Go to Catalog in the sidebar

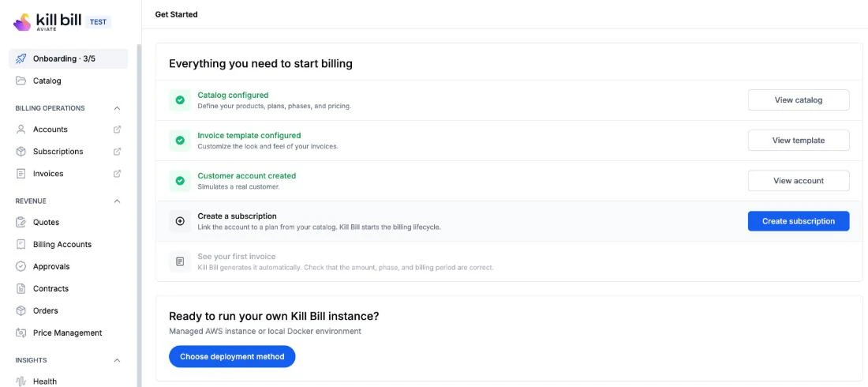pyautogui.click(x=68, y=81)
